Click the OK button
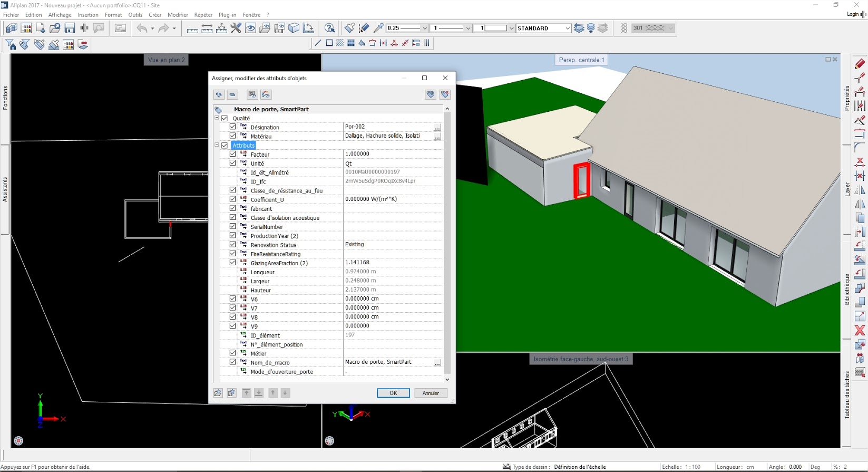This screenshot has width=868, height=472. (x=393, y=393)
